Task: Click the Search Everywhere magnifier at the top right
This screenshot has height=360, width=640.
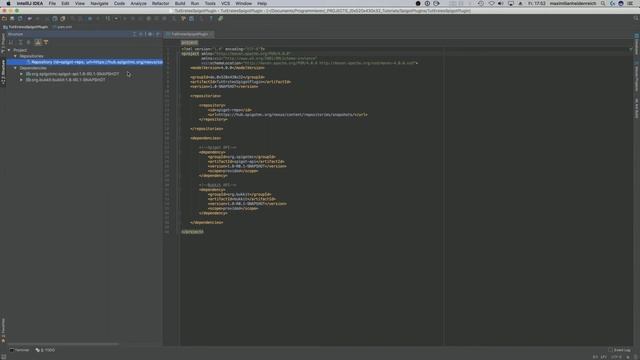Action: point(636,18)
